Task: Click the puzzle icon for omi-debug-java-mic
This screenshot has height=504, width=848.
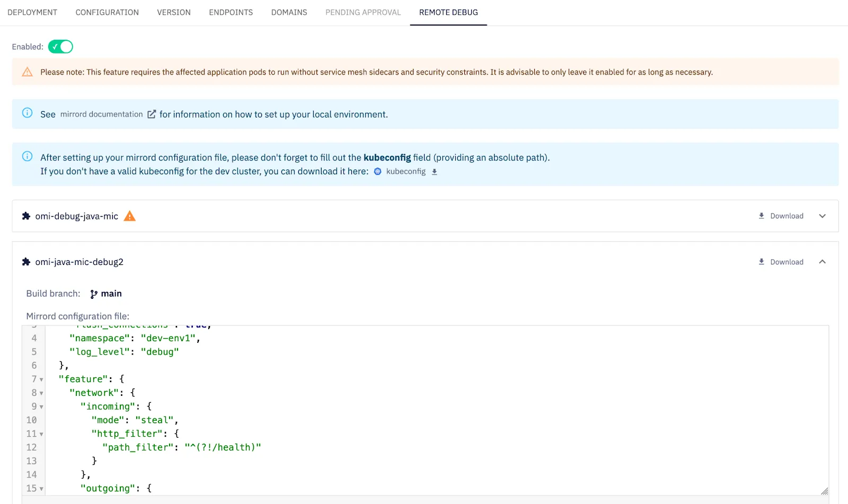Action: point(26,216)
